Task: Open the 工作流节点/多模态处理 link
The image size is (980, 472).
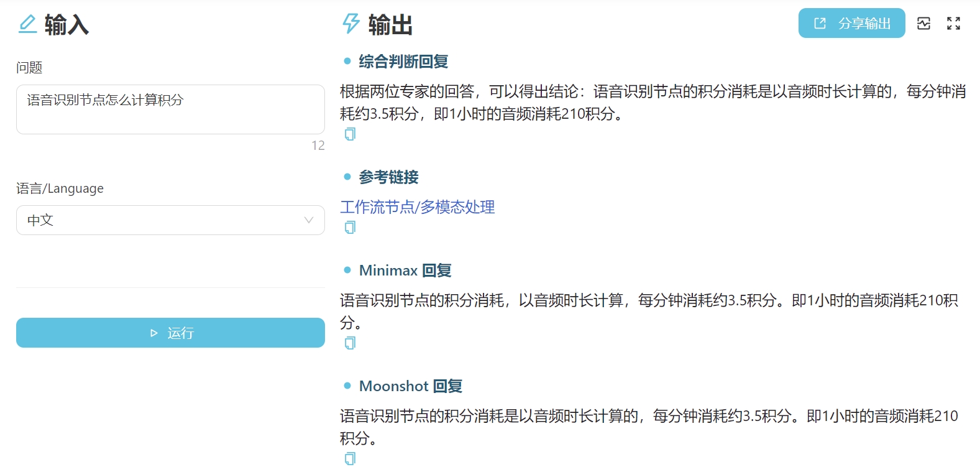Action: point(417,207)
